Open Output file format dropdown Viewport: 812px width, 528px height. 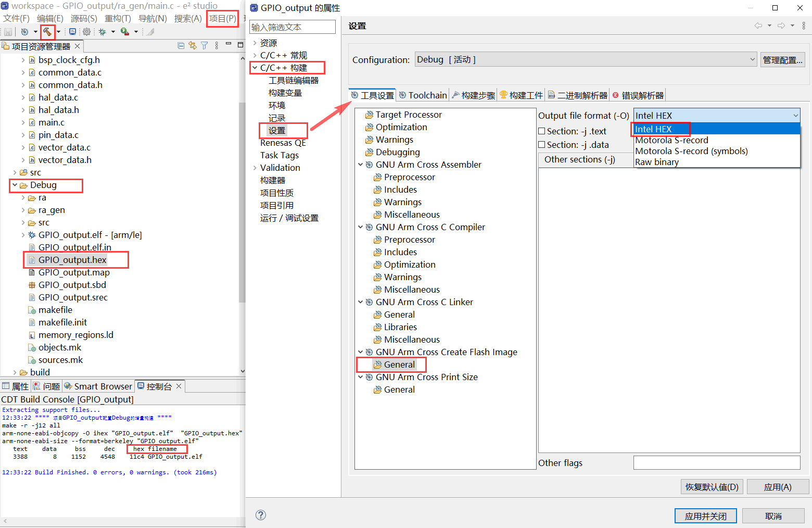pyautogui.click(x=717, y=116)
